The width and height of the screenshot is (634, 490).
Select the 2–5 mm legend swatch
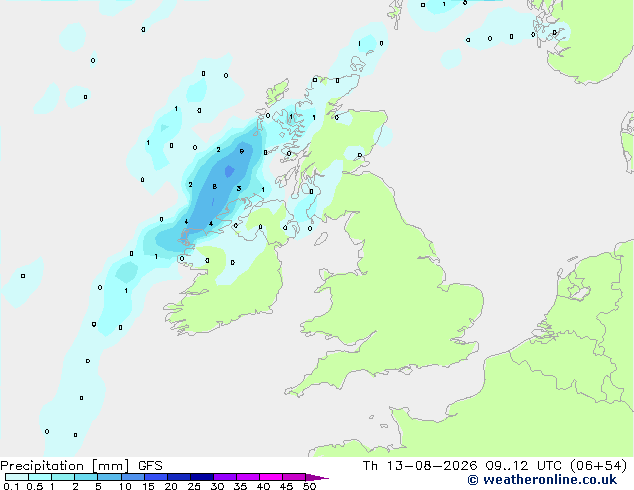(86, 477)
